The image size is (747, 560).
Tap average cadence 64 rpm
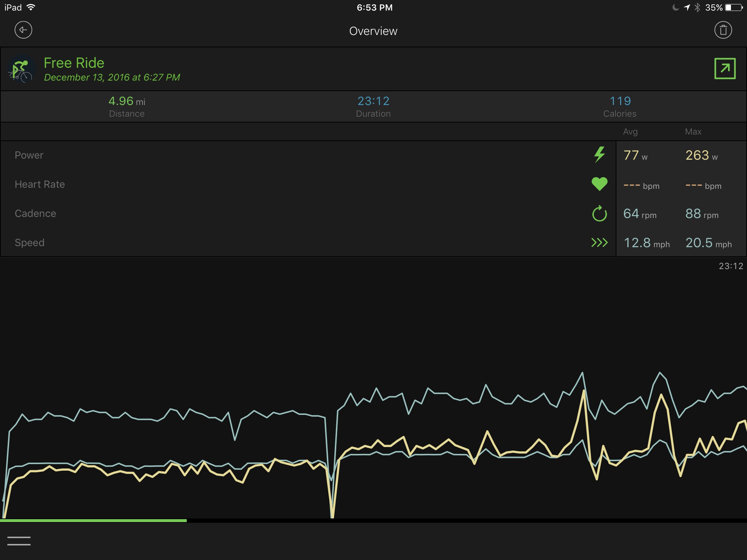coord(640,214)
